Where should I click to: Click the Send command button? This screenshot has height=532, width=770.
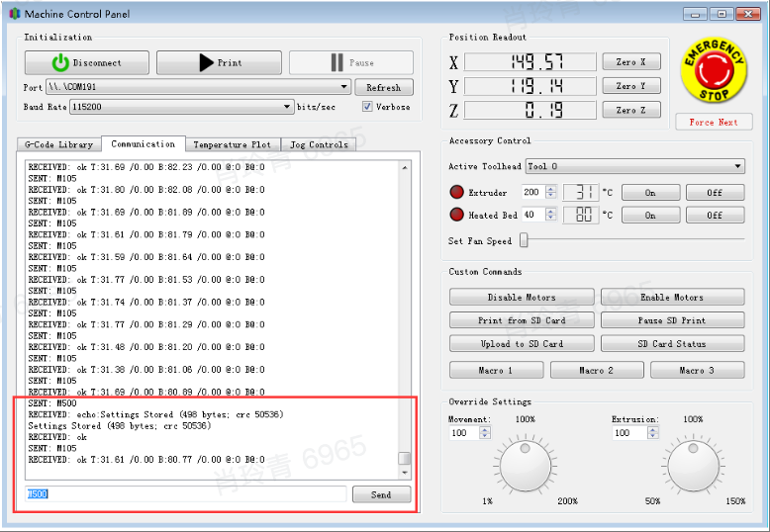point(381,494)
